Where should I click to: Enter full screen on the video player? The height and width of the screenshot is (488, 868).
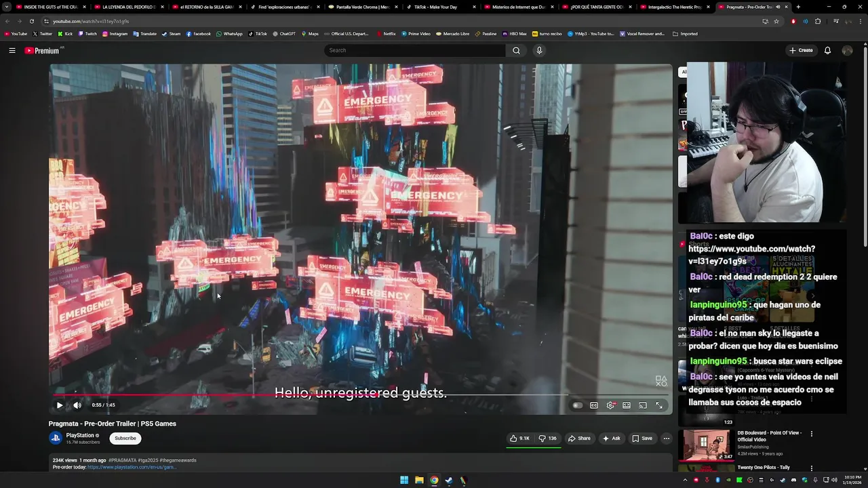(x=659, y=405)
